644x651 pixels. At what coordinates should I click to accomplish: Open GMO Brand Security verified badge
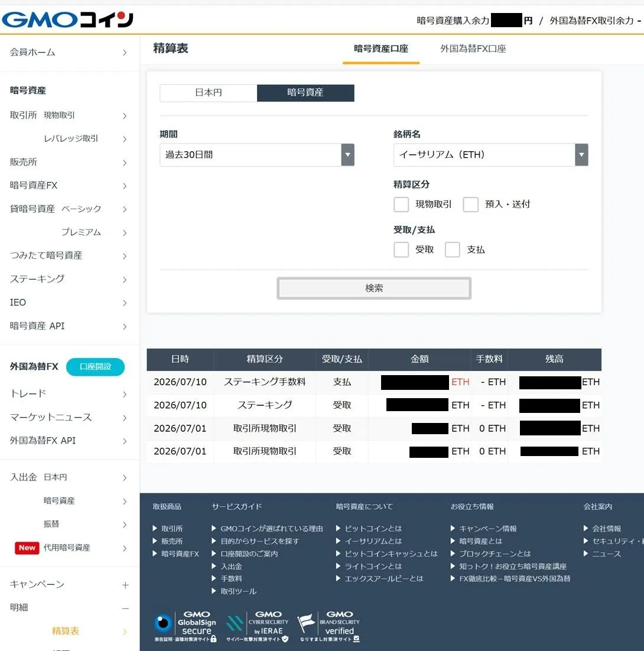[328, 627]
